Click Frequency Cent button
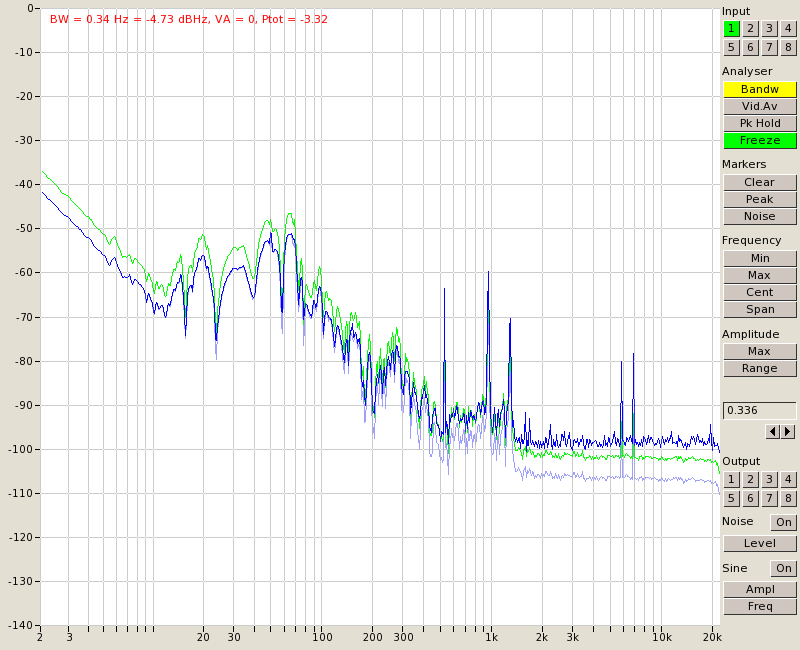The height and width of the screenshot is (650, 800). 760,292
